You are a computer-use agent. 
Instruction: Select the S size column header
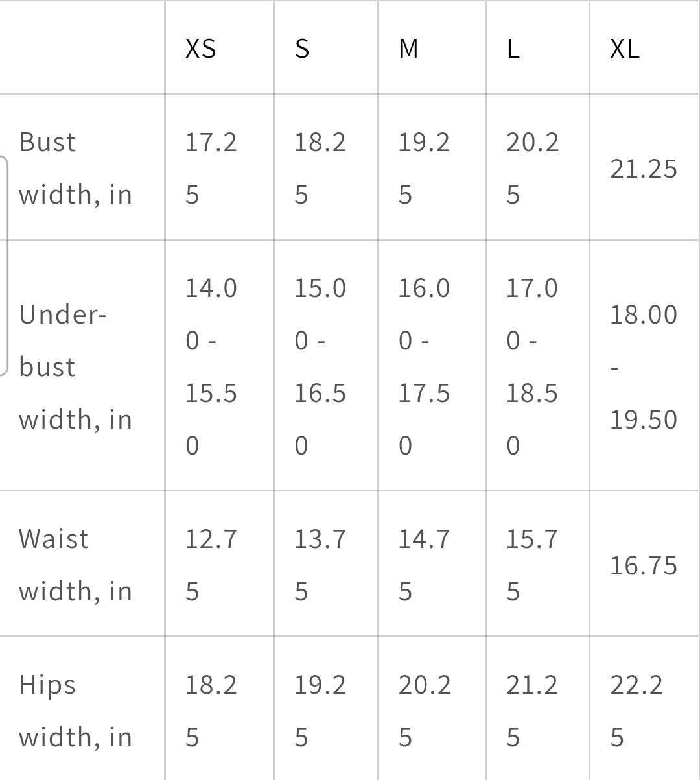point(302,49)
